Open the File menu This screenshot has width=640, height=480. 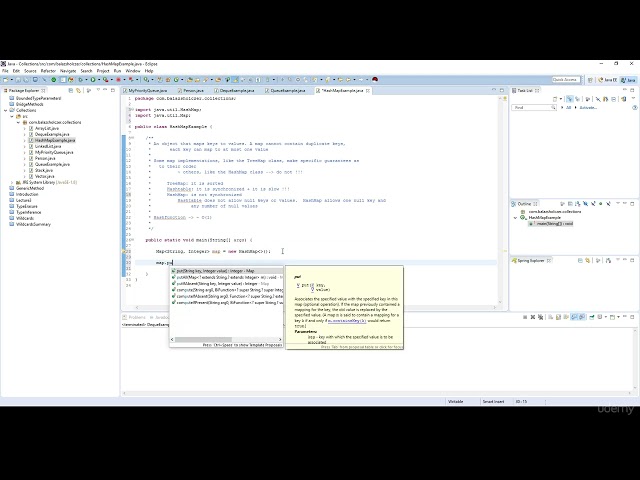click(x=5, y=71)
